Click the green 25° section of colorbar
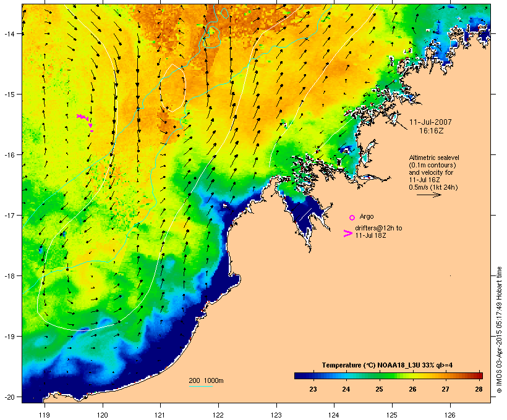The height and width of the screenshot is (420, 507). [x=379, y=376]
